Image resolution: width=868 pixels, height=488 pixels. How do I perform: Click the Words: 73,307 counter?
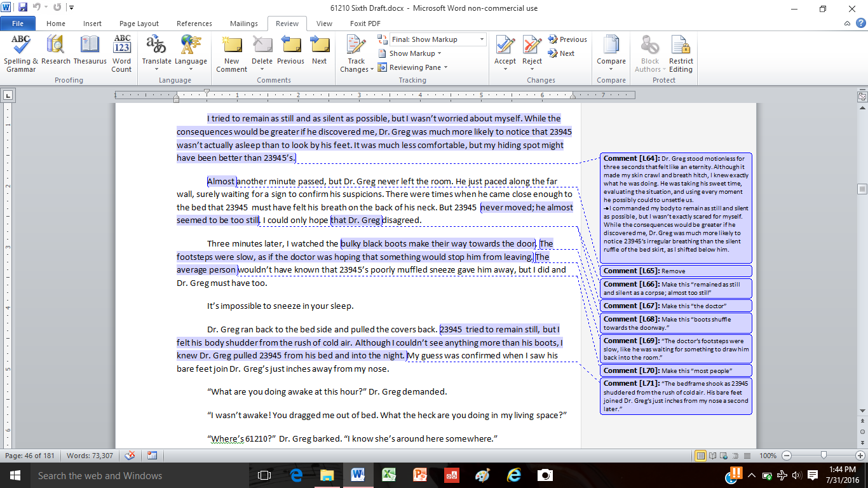[x=90, y=456]
